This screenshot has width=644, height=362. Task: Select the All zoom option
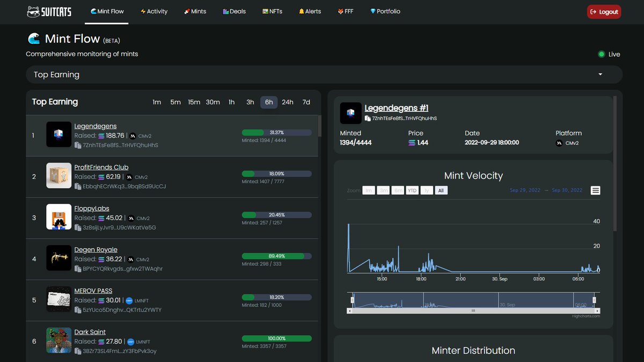(441, 190)
